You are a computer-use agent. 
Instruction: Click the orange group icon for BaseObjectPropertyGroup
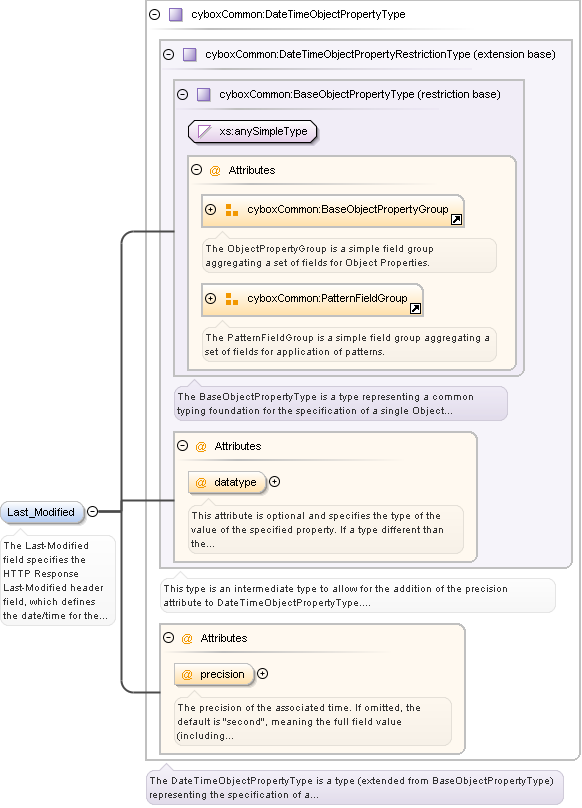(x=232, y=210)
